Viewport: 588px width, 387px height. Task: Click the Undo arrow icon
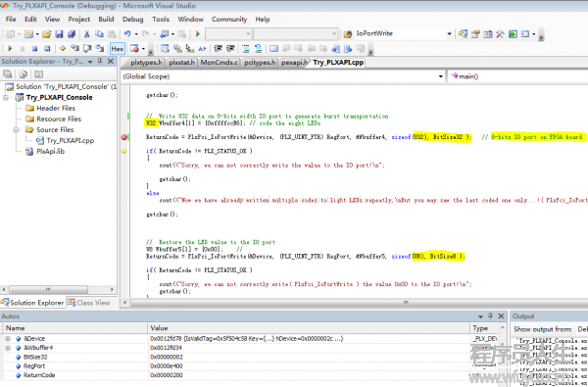click(x=127, y=34)
